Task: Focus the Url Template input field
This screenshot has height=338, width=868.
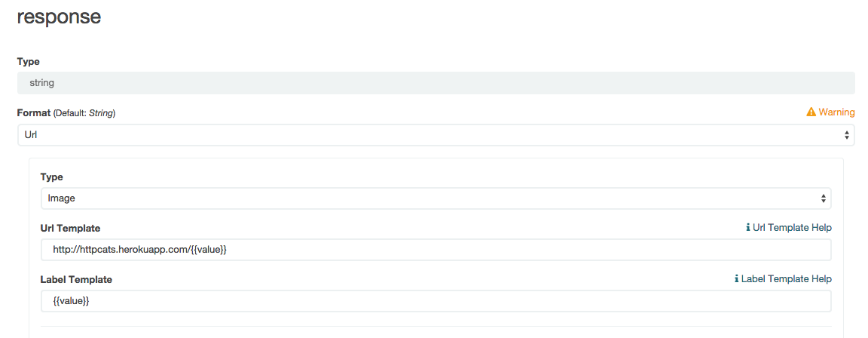Action: [x=436, y=250]
